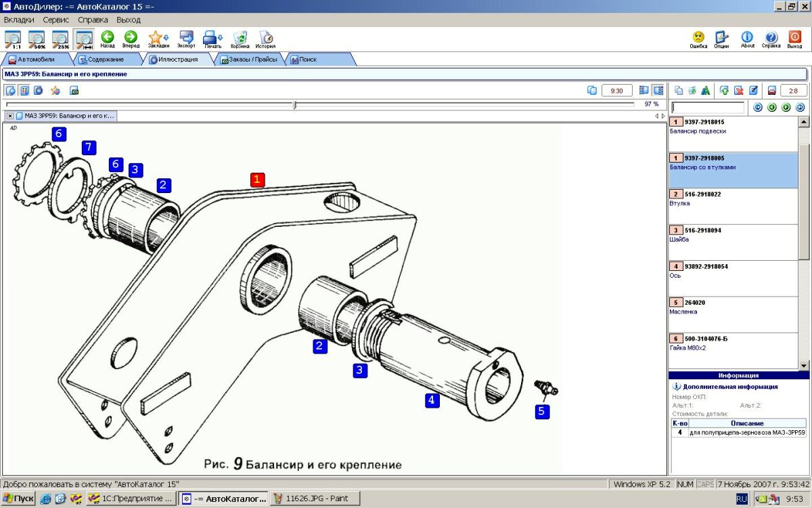The image size is (812, 508).
Task: Open Закладки (Bookmarks) star icon
Action: pos(158,39)
